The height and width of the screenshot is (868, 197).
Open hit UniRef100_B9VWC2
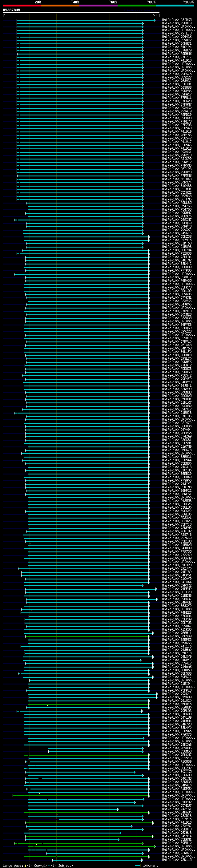click(177, 40)
